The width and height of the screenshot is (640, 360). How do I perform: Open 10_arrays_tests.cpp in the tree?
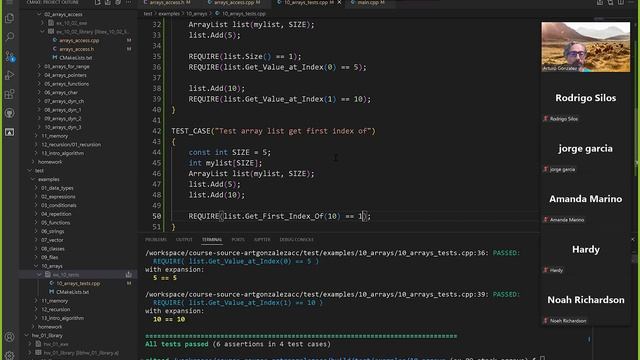tap(78, 283)
